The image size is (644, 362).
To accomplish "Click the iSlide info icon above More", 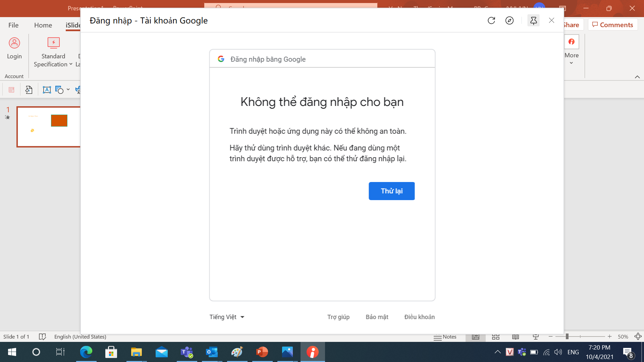I will [572, 42].
